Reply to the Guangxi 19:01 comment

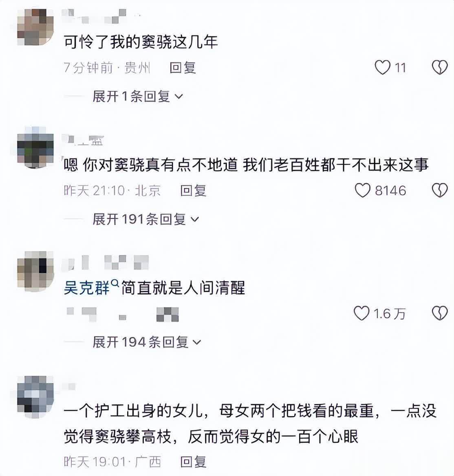coord(193,462)
